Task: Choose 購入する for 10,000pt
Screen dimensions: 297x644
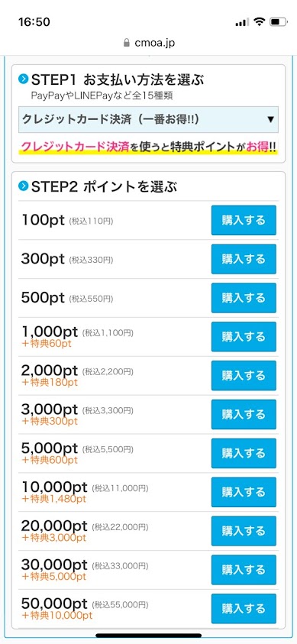Action: 244,492
